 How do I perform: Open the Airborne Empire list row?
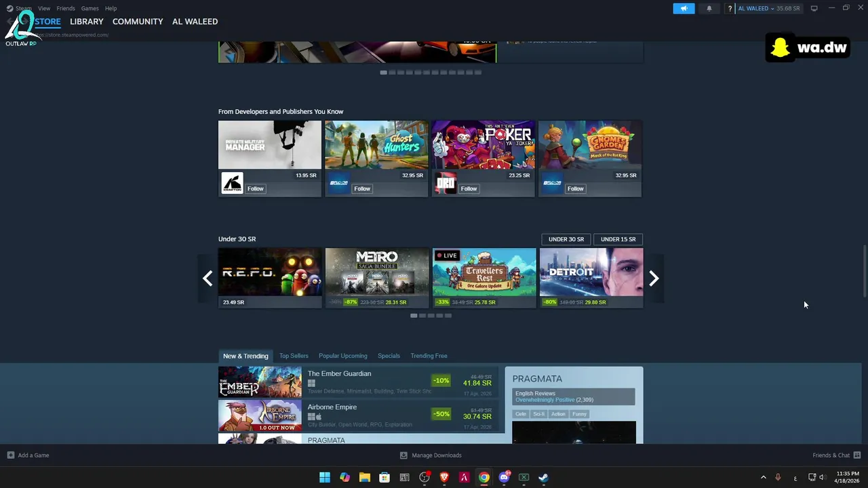tap(359, 415)
